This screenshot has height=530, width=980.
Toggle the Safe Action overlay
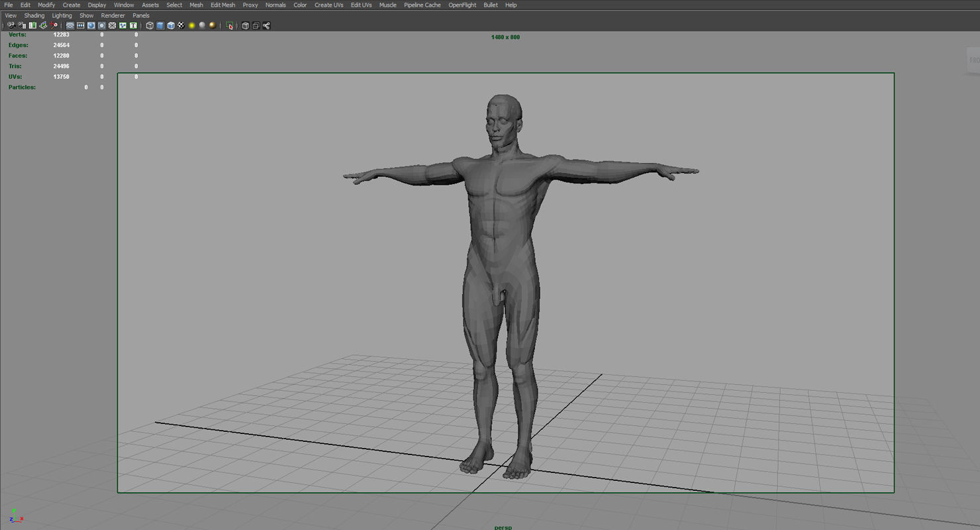pos(122,25)
